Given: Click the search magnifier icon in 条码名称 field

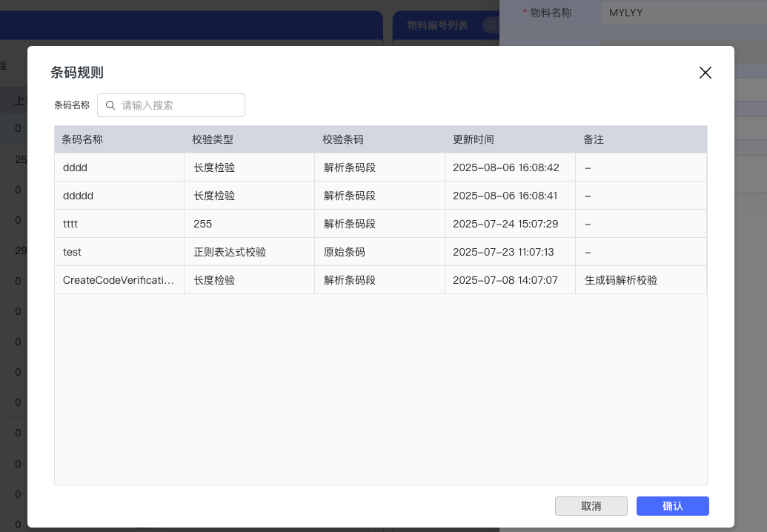Looking at the screenshot, I should (110, 105).
